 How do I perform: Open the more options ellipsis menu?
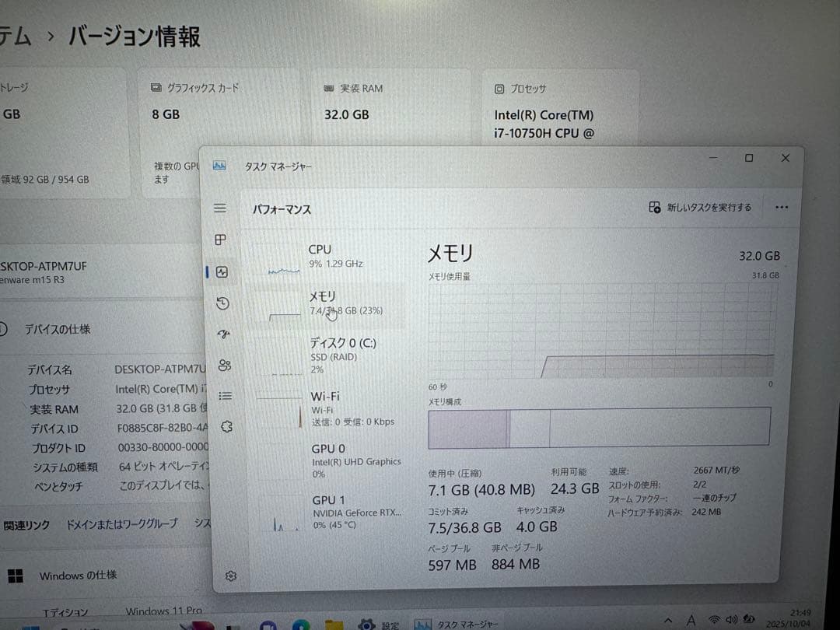pos(782,207)
